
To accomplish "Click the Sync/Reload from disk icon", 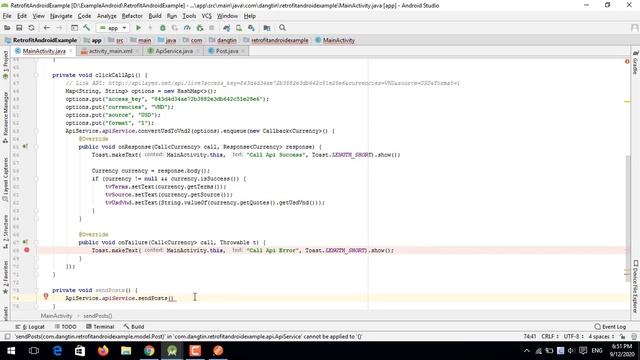I will click(31, 28).
